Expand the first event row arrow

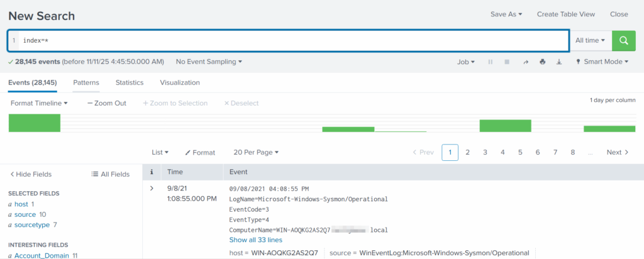[x=152, y=189]
